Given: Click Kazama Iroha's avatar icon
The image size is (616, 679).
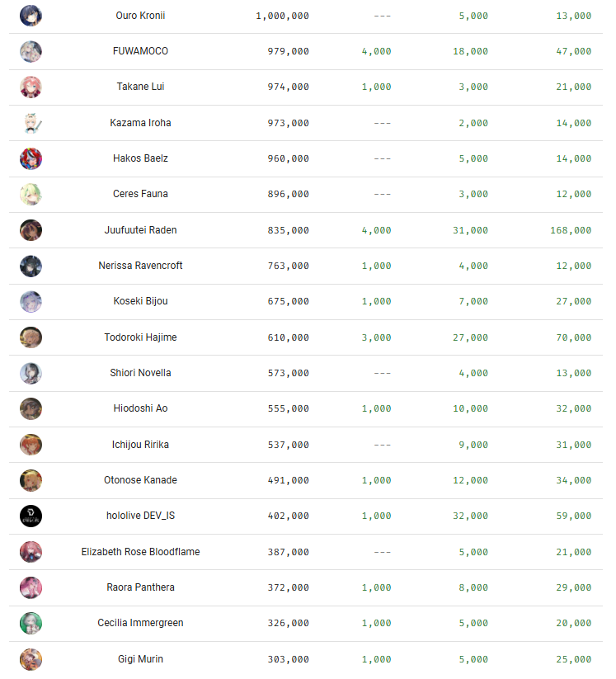Looking at the screenshot, I should [x=31, y=123].
